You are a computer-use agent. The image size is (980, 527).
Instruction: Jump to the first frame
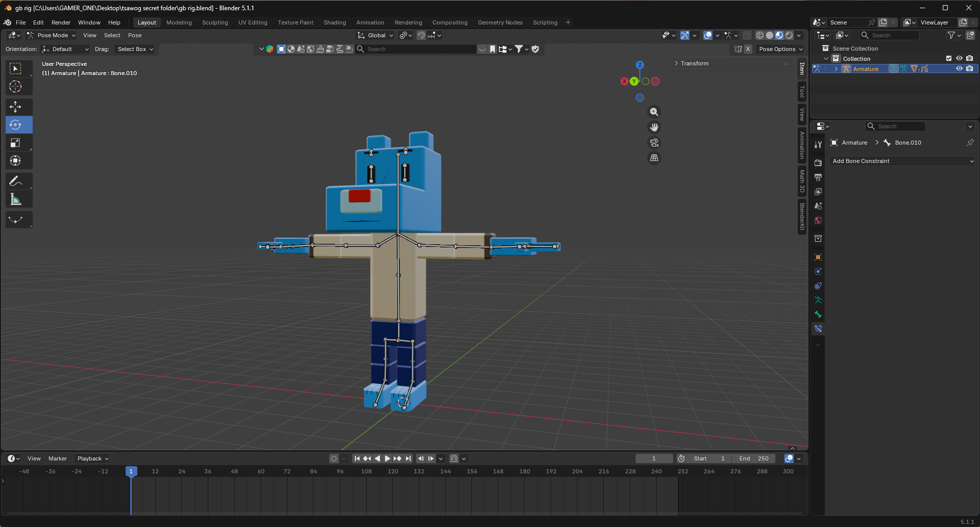tap(357, 459)
